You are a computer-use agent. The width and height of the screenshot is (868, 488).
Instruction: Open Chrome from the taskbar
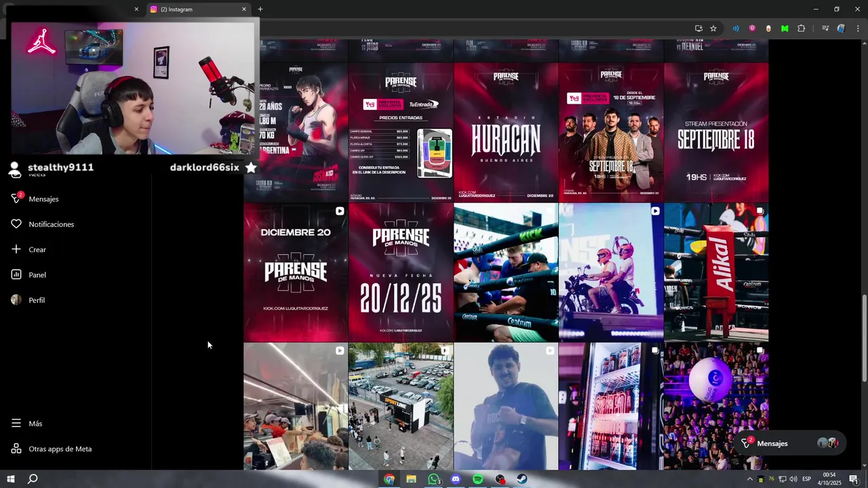pyautogui.click(x=389, y=479)
